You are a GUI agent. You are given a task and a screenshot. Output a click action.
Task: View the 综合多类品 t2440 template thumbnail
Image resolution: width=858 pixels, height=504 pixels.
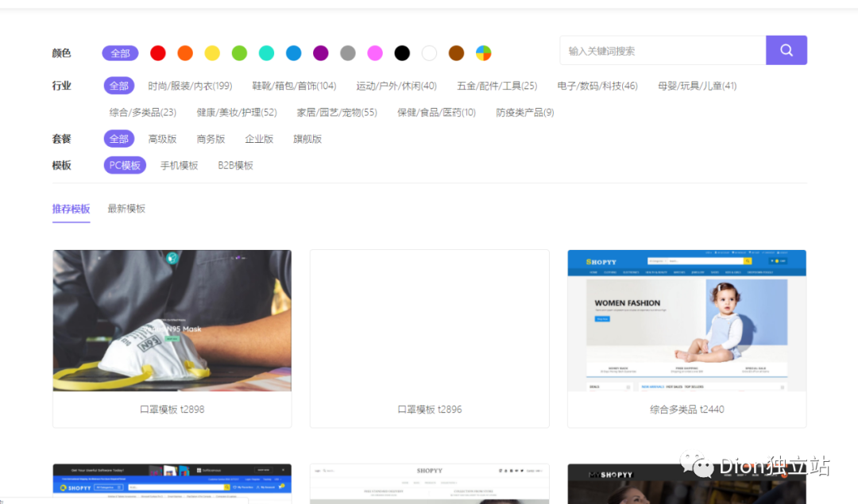point(686,320)
